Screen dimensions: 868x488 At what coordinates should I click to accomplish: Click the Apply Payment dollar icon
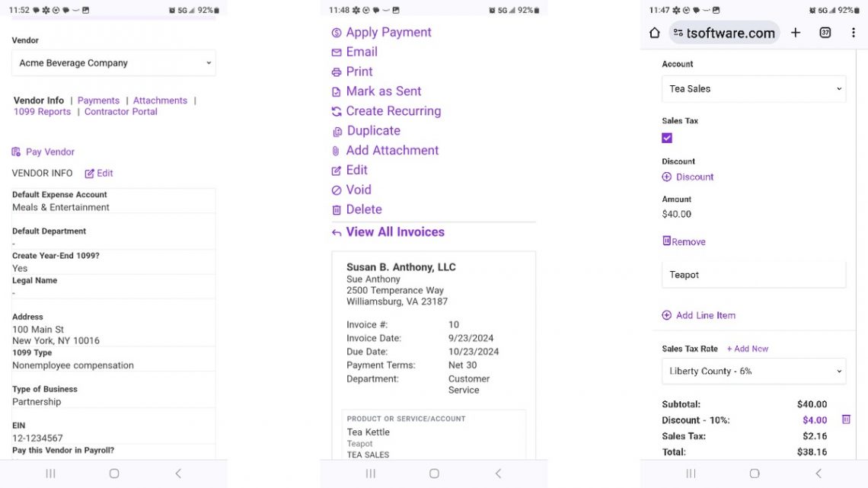coord(337,33)
